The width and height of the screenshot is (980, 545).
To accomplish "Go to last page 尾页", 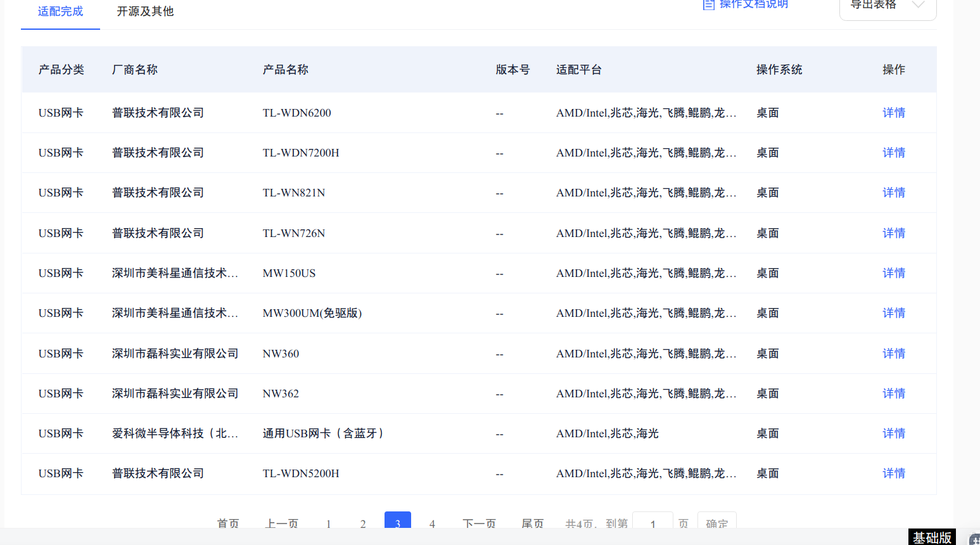I will point(533,523).
